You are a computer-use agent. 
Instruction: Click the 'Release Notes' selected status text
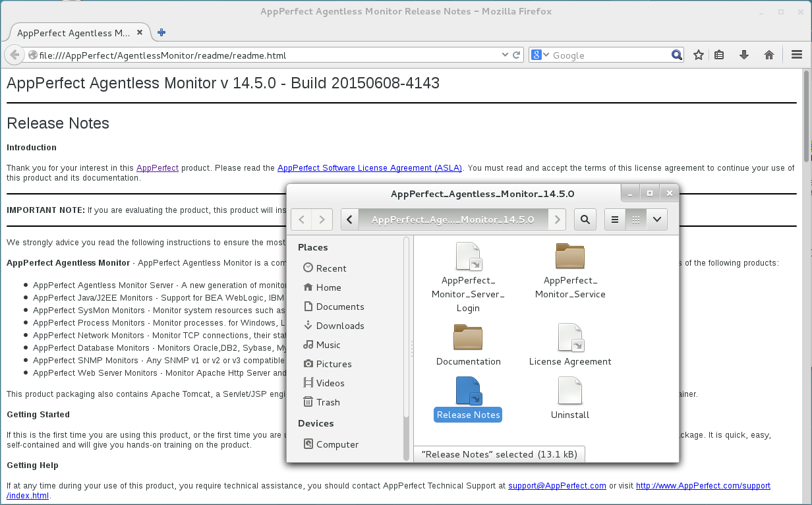coord(499,454)
